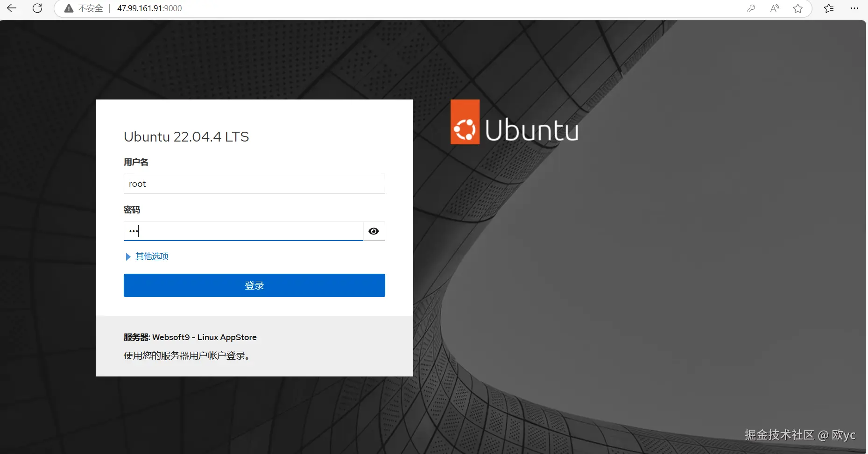Click the 不安全 security label
The height and width of the screenshot is (454, 868).
(90, 8)
